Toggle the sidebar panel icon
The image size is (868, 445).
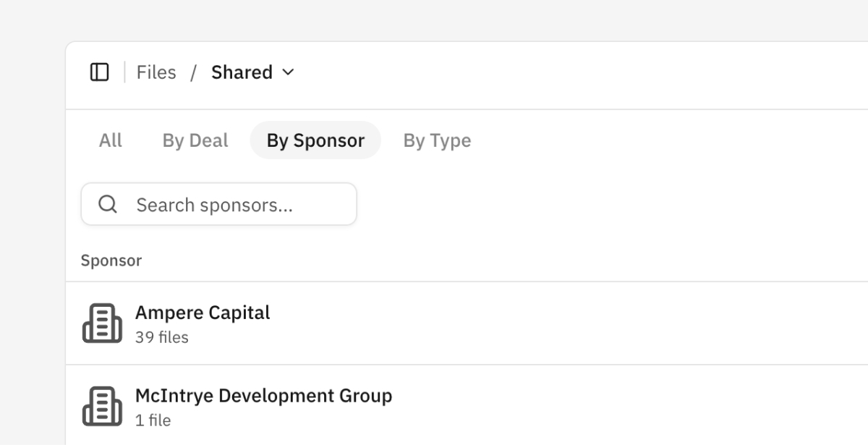(x=99, y=72)
